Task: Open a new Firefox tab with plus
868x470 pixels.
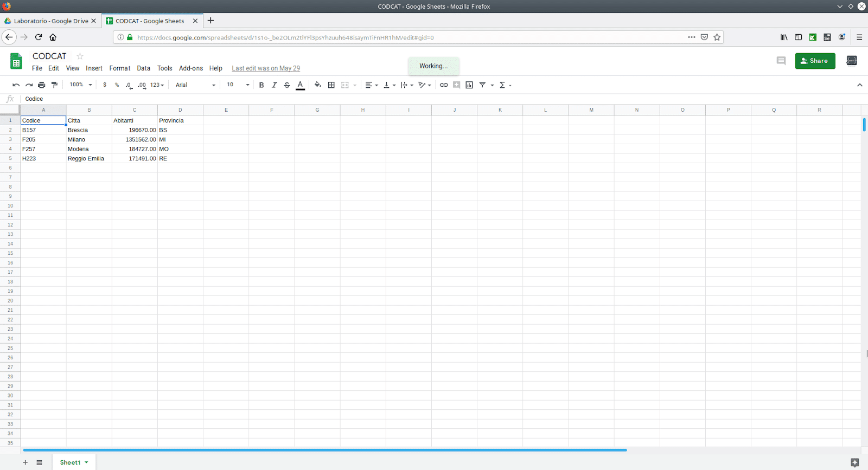Action: [210, 21]
